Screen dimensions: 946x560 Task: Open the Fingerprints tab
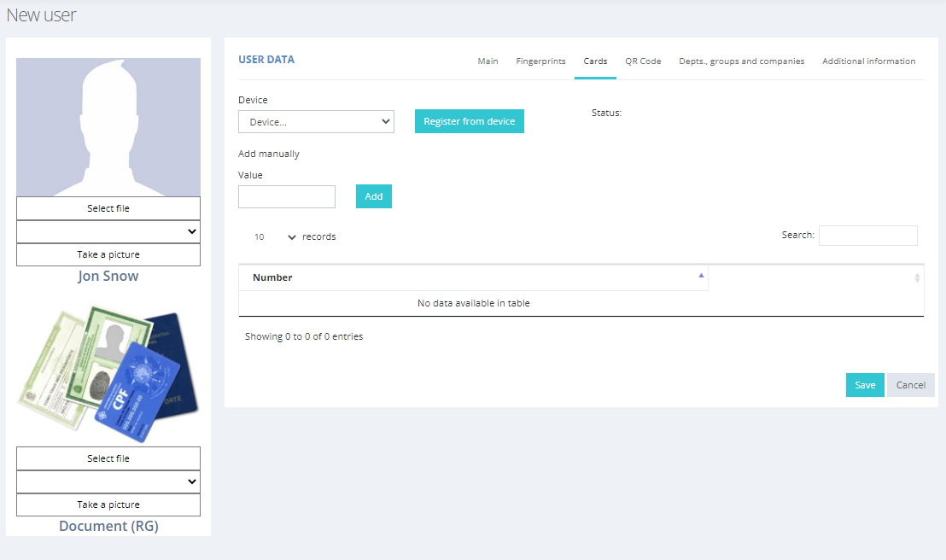(x=540, y=61)
